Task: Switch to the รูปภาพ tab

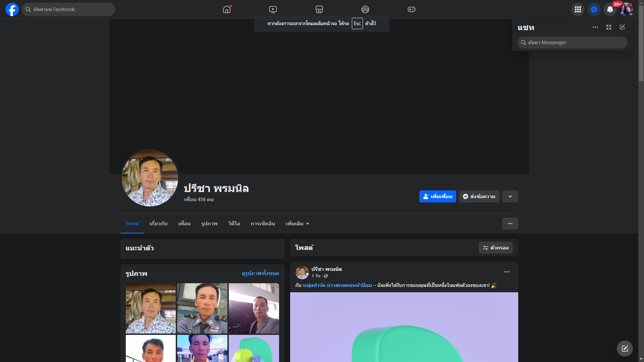Action: (x=209, y=224)
